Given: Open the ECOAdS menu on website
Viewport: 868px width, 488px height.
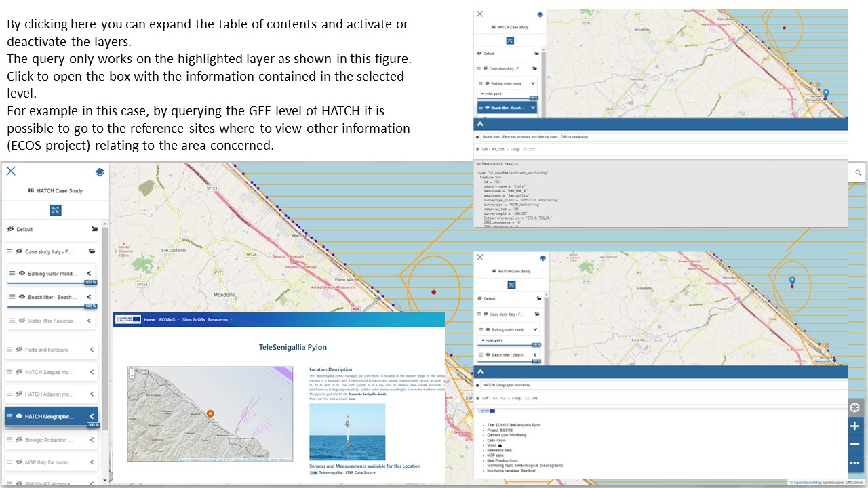Looking at the screenshot, I should coord(167,319).
